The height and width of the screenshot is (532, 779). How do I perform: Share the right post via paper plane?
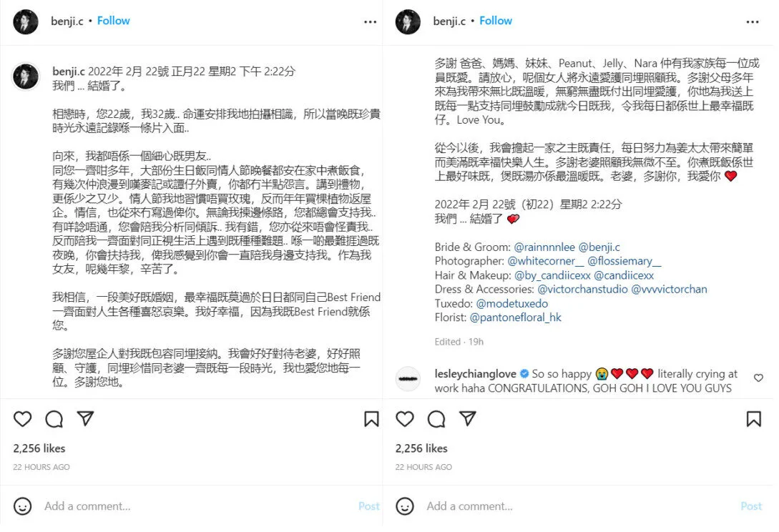click(x=468, y=419)
